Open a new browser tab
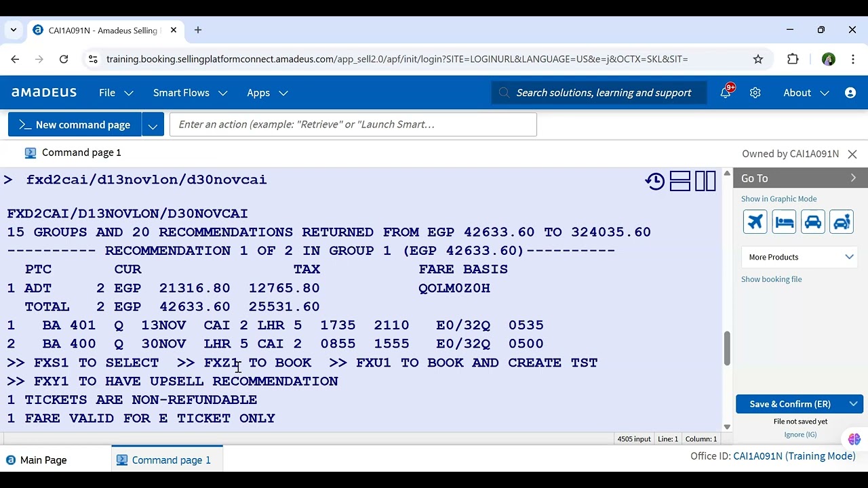 coord(198,30)
